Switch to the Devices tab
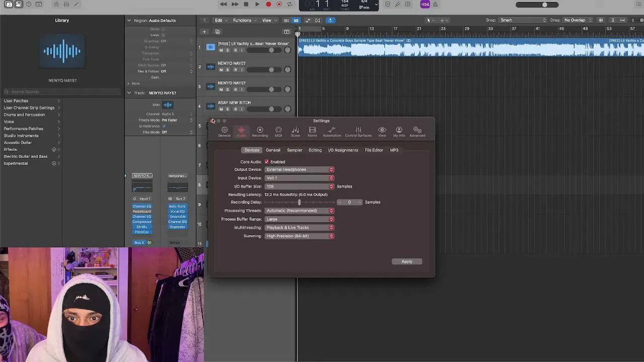Screen dimensions: 644x362 pos(252,150)
